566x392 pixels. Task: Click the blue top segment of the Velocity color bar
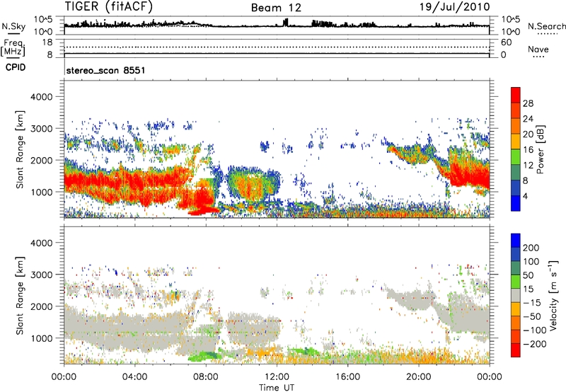coord(516,241)
